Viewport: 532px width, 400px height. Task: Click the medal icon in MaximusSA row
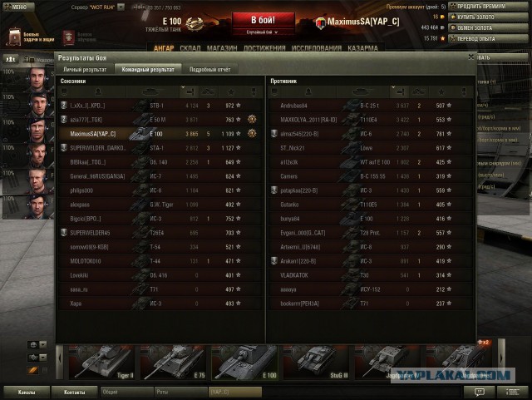point(252,133)
